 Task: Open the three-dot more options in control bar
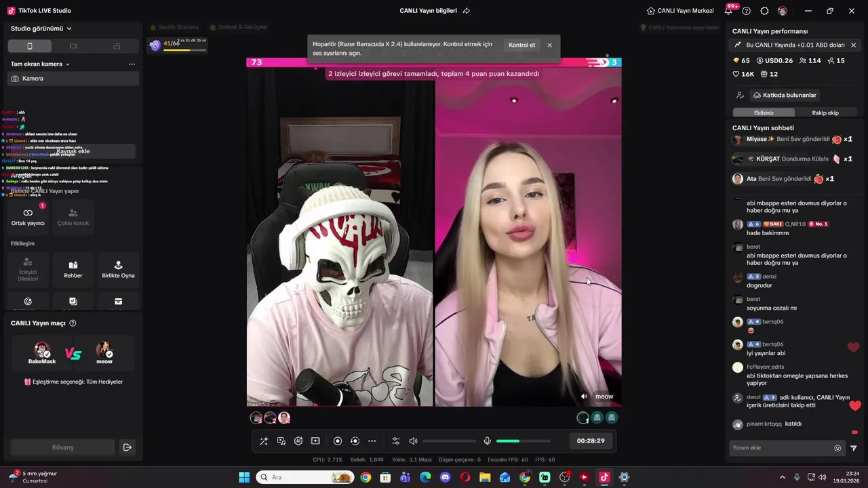[372, 441]
